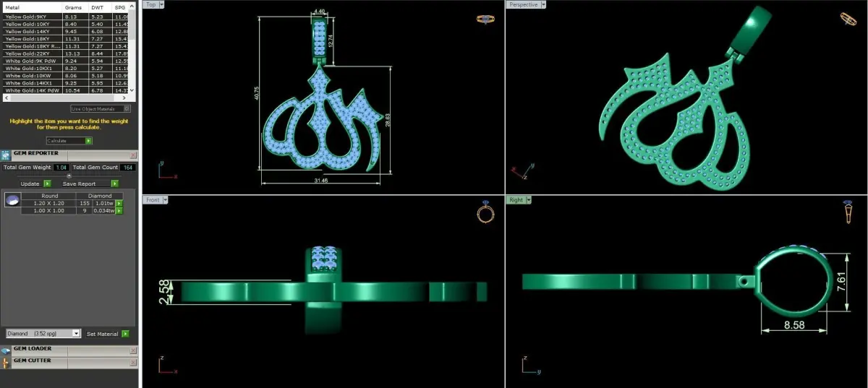Click the ring icon in Top viewport corner

pos(485,20)
